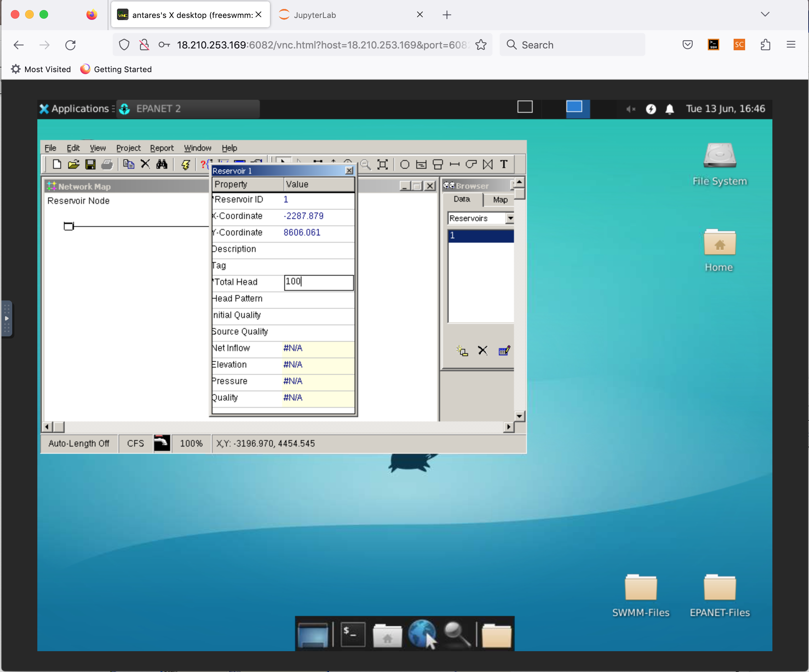Screen dimensions: 809x672
Task: Select Y-Coordinate value 8606.061
Action: click(302, 232)
